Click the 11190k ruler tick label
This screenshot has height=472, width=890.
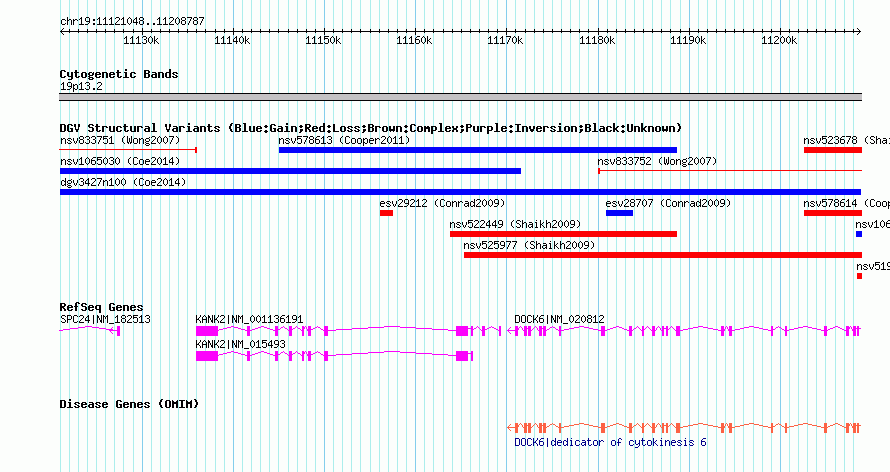pyautogui.click(x=688, y=40)
